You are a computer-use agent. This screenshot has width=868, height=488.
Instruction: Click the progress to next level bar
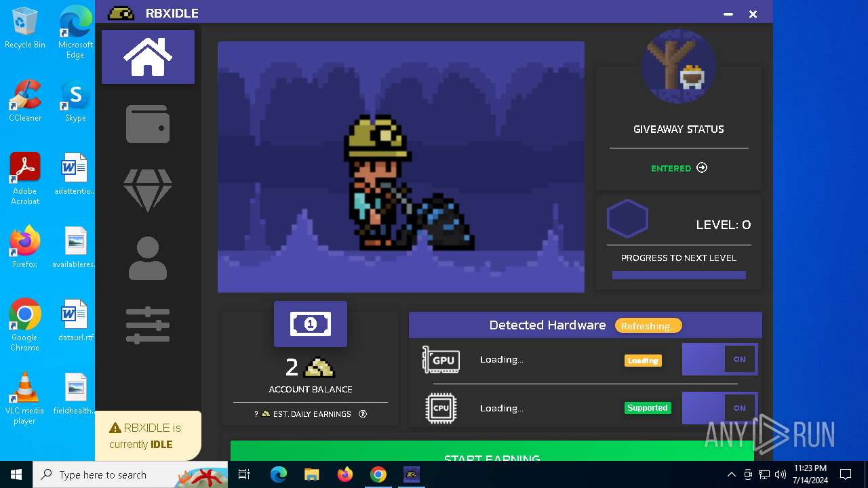[x=679, y=275]
